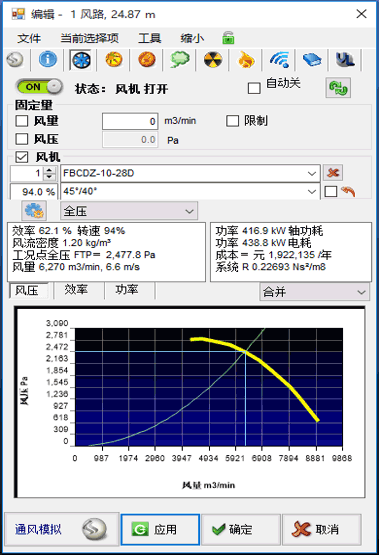This screenshot has width=379, height=555.
Task: Expand the FBCDZ-10-28D fan model dropdown
Action: (190, 173)
